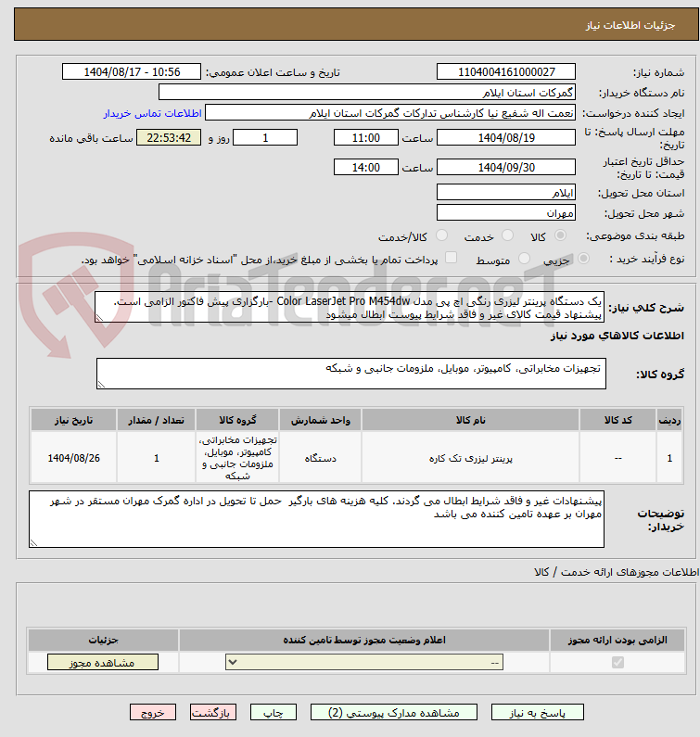Click the announcement date field 1404/08/17 - 10:56
The image size is (700, 737).
click(x=132, y=72)
